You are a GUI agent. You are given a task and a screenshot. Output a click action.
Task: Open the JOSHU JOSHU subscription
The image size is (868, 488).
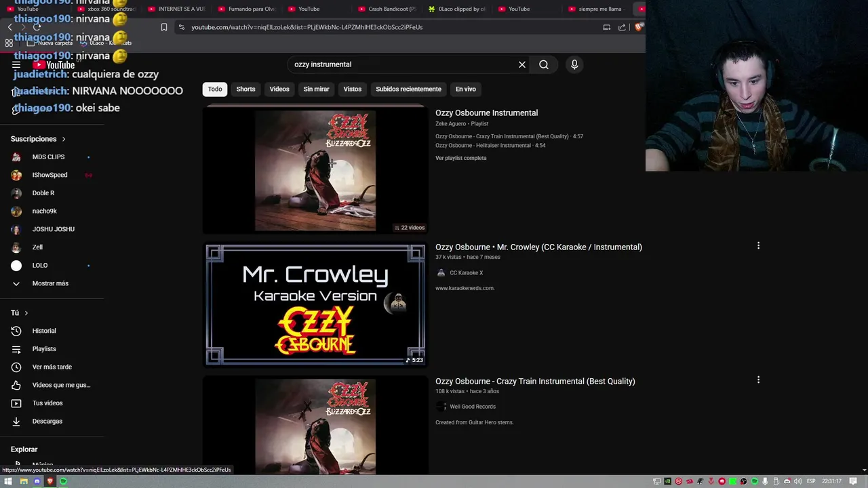tap(53, 229)
